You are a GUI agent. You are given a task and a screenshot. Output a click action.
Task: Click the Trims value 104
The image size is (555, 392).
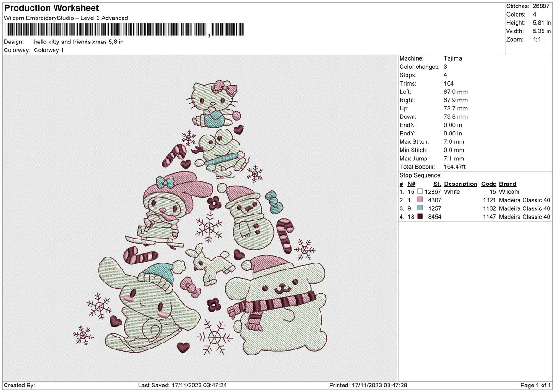pyautogui.click(x=449, y=83)
